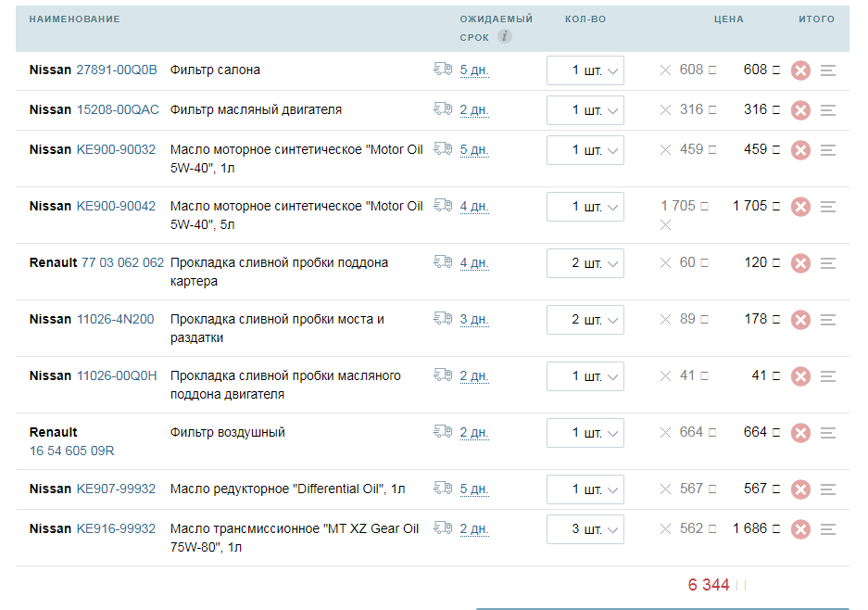Click the 2 дн. term for Nissan 15208-00QAC
The width and height of the screenshot is (868, 610).
[x=474, y=110]
